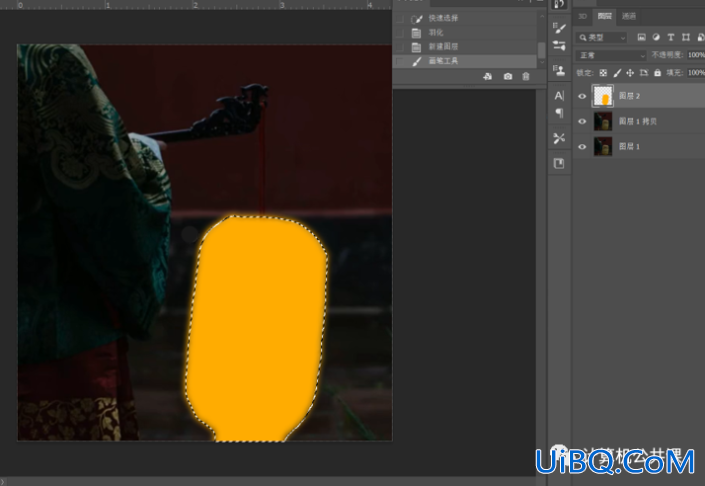The image size is (705, 486).
Task: Hide the 图层 1 拷贝 layer
Action: (582, 121)
